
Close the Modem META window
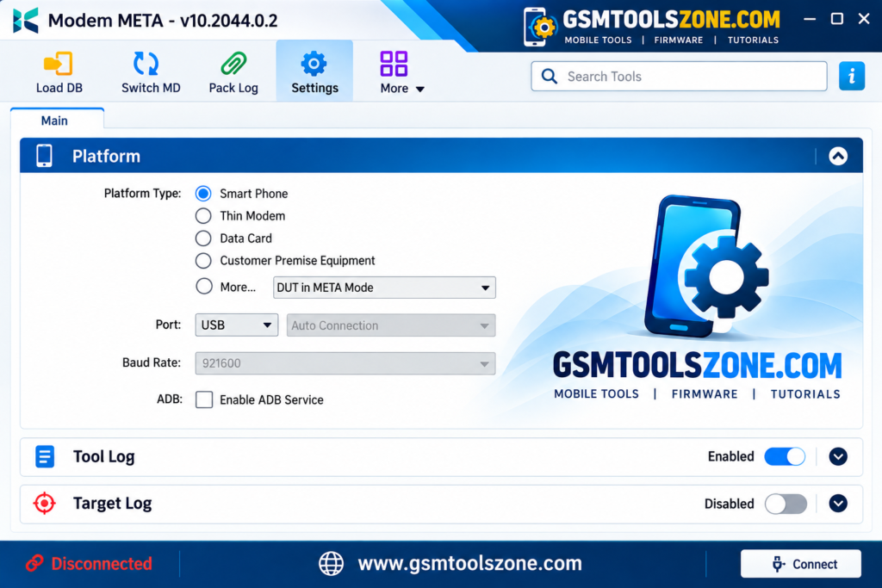pos(864,19)
